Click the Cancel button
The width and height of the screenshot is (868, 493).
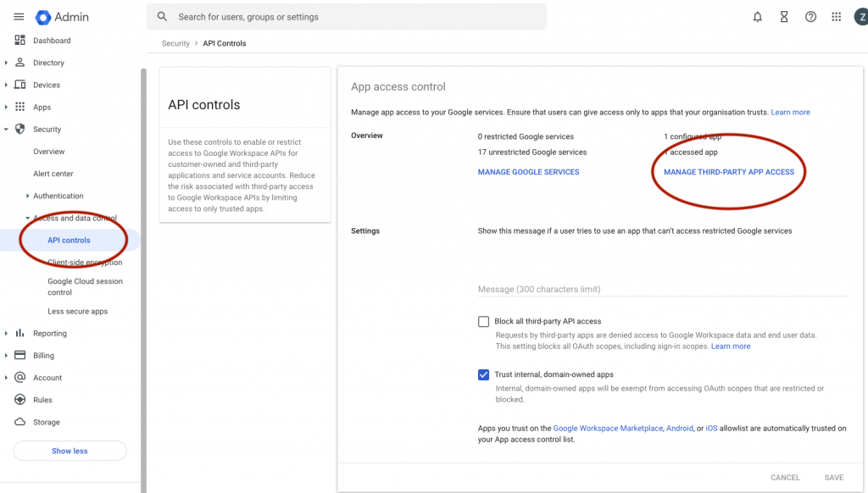(x=785, y=478)
